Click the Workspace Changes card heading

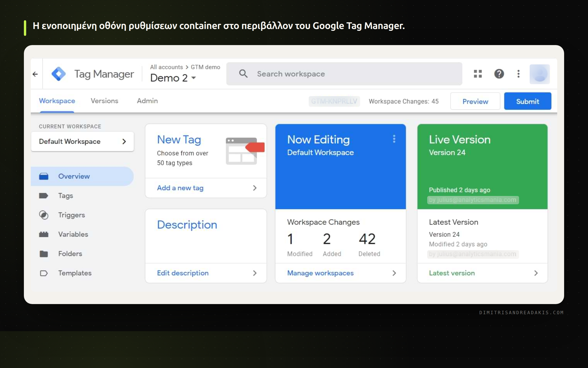click(x=323, y=222)
